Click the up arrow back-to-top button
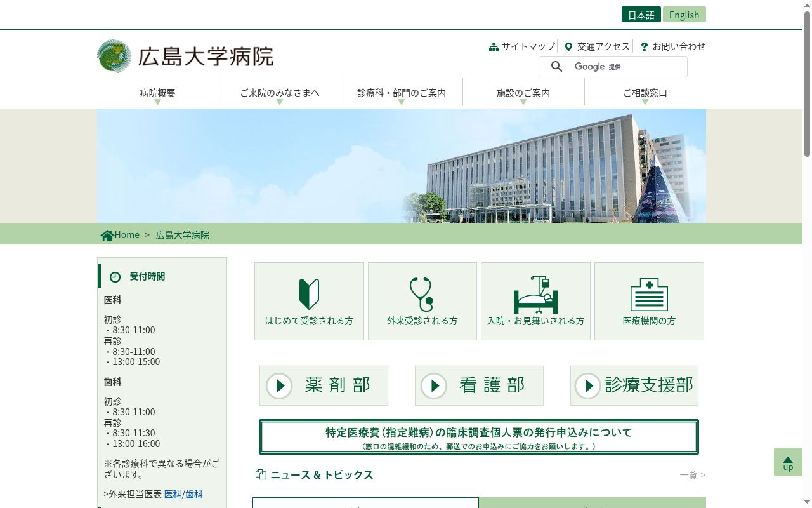The height and width of the screenshot is (508, 812). coord(788,462)
